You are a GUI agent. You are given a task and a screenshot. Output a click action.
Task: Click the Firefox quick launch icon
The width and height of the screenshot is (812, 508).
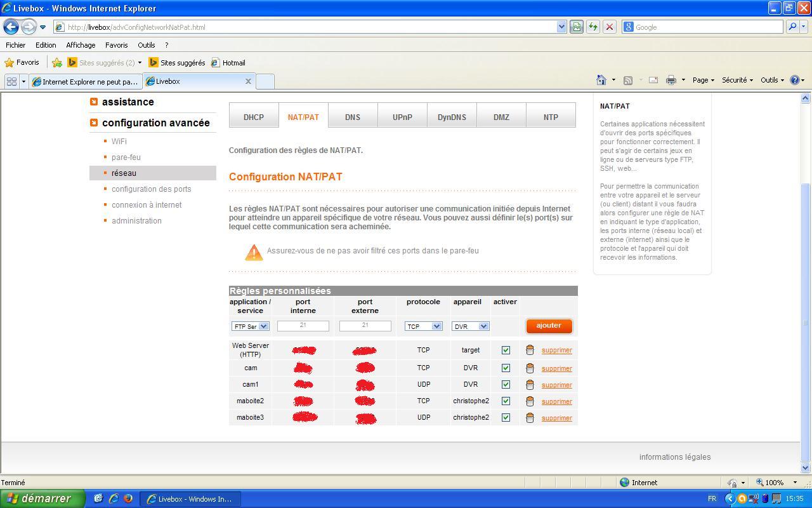[x=128, y=498]
